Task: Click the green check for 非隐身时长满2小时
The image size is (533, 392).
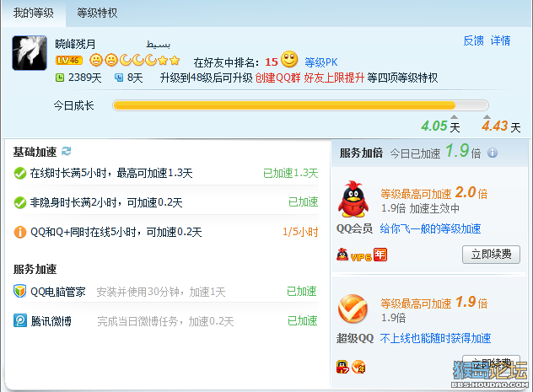Action: 20,203
